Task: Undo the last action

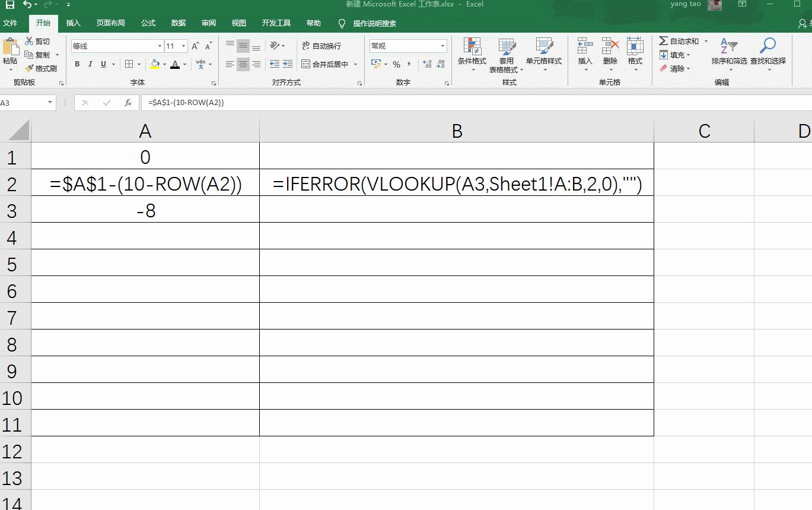Action: (x=27, y=5)
